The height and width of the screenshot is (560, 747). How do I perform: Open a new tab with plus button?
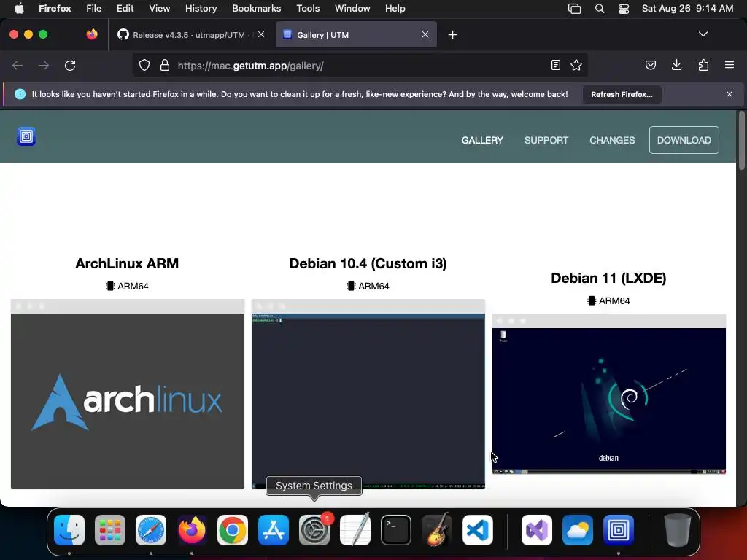[452, 35]
